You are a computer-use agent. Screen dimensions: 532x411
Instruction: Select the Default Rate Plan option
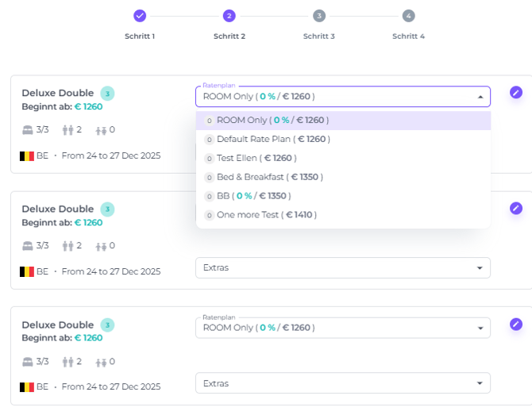[272, 139]
